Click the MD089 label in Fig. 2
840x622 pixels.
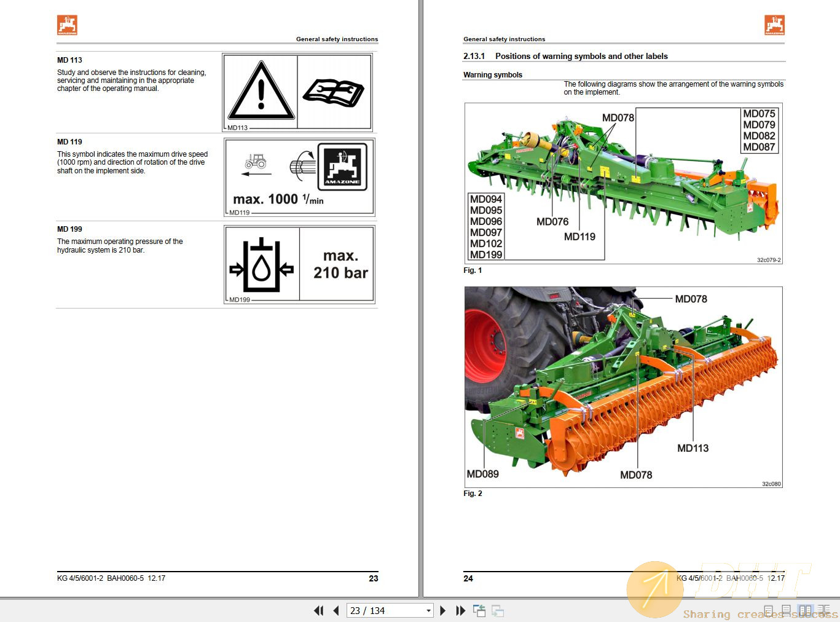pos(482,474)
